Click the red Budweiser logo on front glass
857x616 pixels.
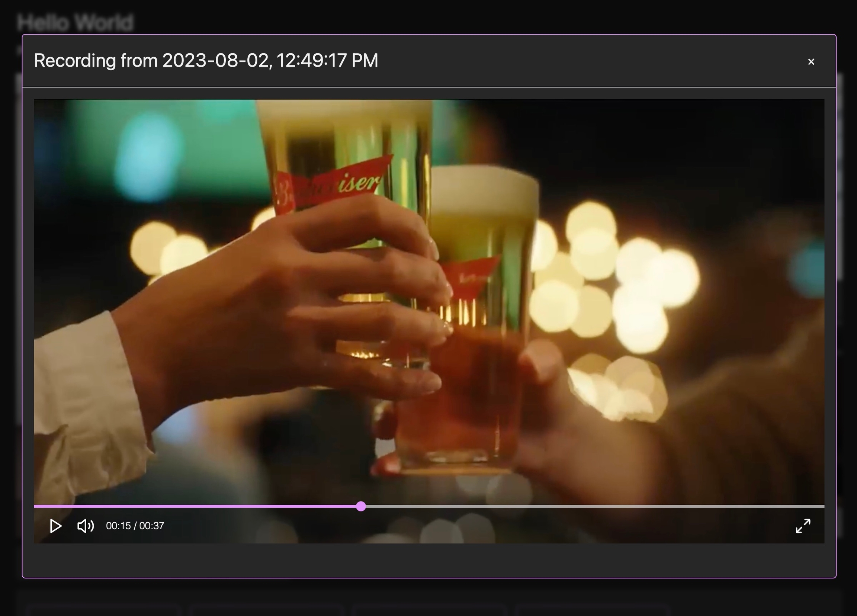(x=333, y=185)
